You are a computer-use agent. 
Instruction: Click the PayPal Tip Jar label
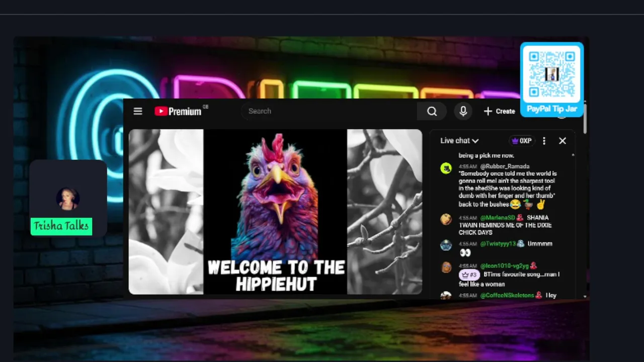click(552, 109)
